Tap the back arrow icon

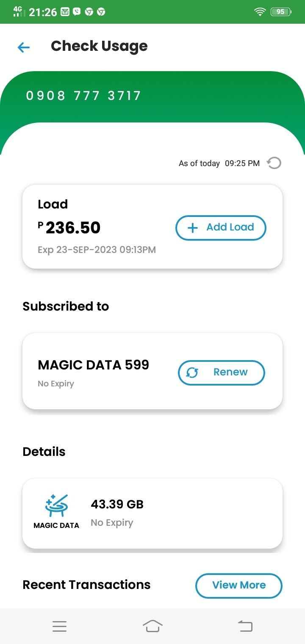click(x=24, y=47)
